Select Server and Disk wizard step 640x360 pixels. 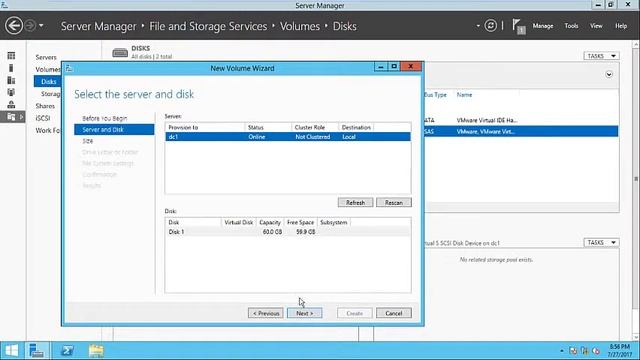click(114, 129)
